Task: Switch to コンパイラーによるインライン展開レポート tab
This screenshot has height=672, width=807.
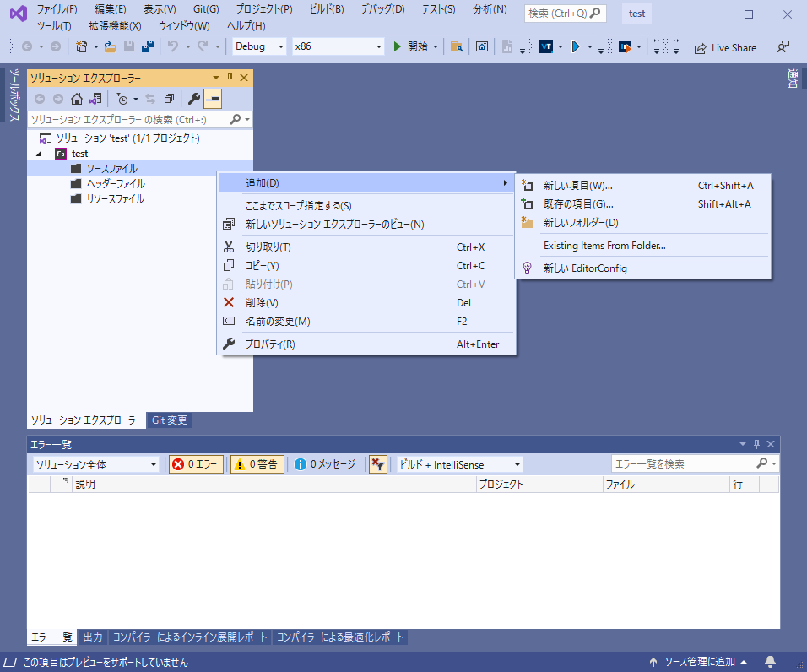Action: click(x=190, y=637)
